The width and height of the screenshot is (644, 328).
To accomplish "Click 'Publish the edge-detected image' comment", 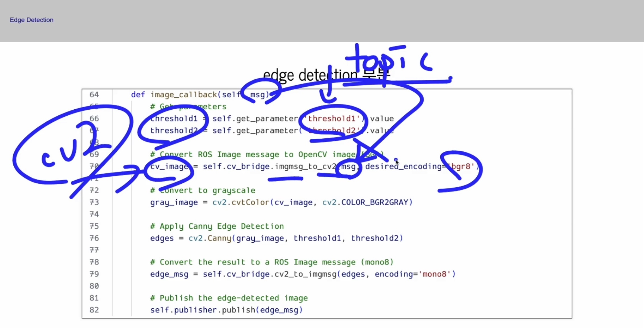I will [x=229, y=298].
